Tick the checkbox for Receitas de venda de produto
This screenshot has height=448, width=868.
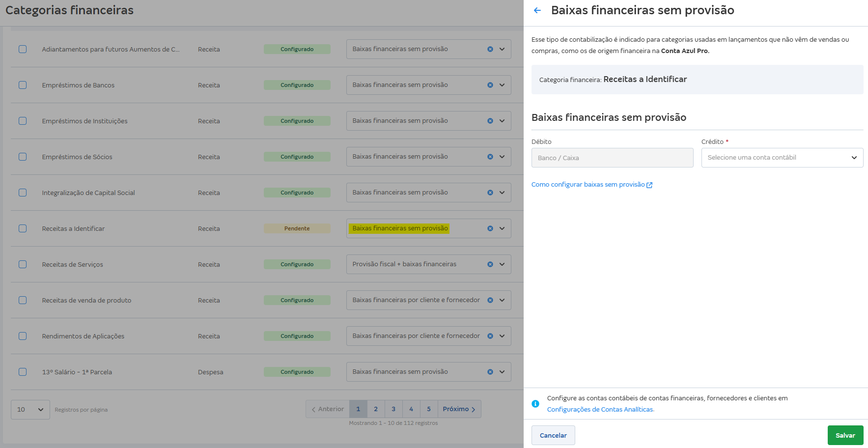pos(23,300)
